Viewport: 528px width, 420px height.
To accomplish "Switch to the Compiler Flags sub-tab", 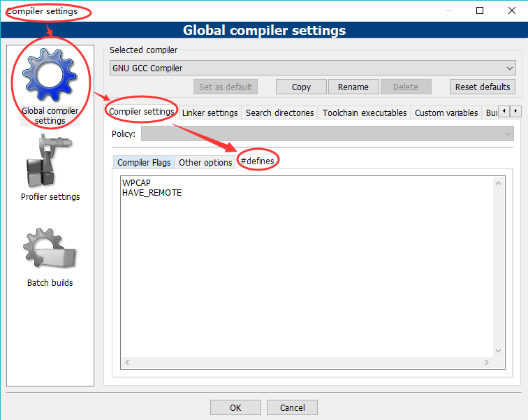I will tap(144, 162).
